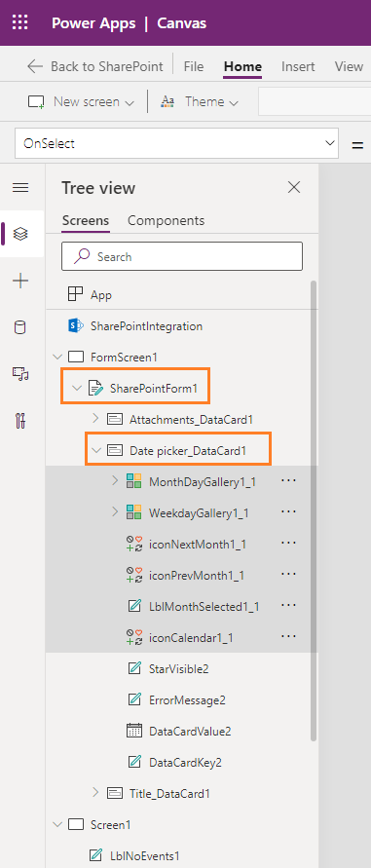The width and height of the screenshot is (371, 868).
Task: Collapse the Date picker_DataCard1 node
Action: (96, 450)
